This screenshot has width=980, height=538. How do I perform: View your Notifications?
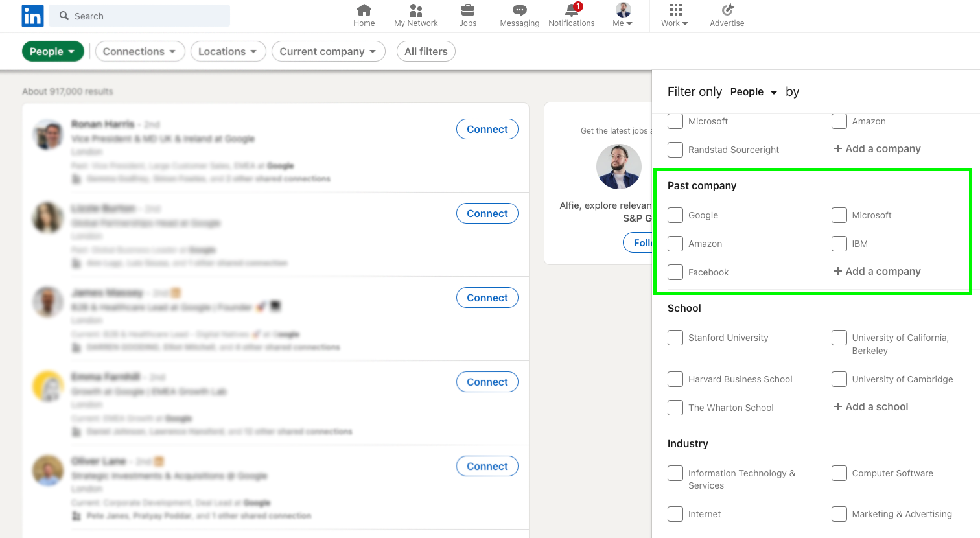[x=570, y=16]
